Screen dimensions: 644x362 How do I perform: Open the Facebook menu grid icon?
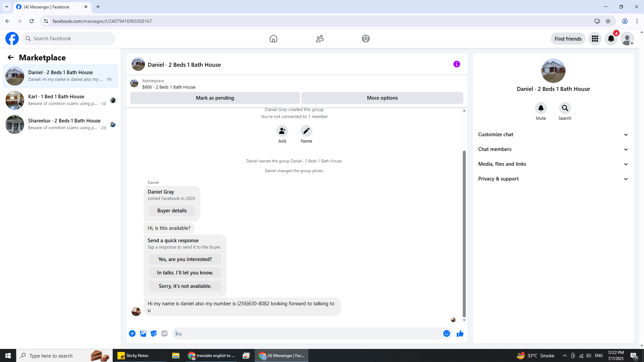(x=595, y=39)
